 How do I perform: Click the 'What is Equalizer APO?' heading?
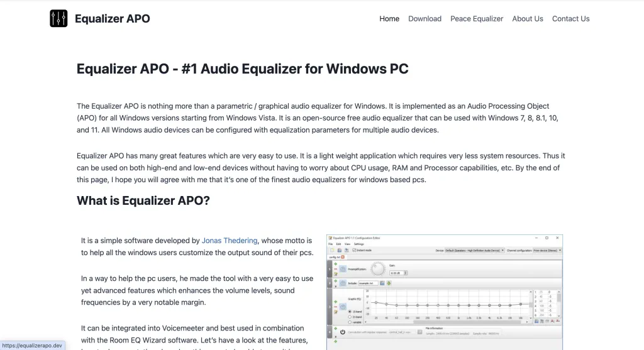[143, 200]
